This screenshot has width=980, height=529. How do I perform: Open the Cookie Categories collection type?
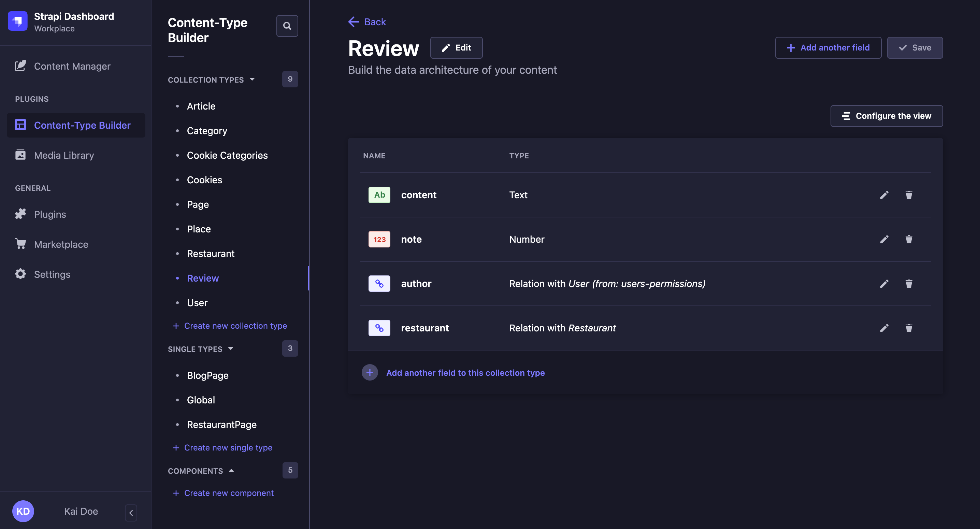click(x=227, y=155)
